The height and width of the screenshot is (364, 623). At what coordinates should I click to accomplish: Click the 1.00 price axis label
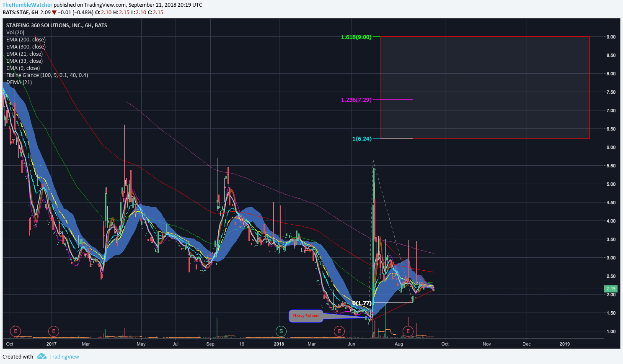click(x=611, y=331)
